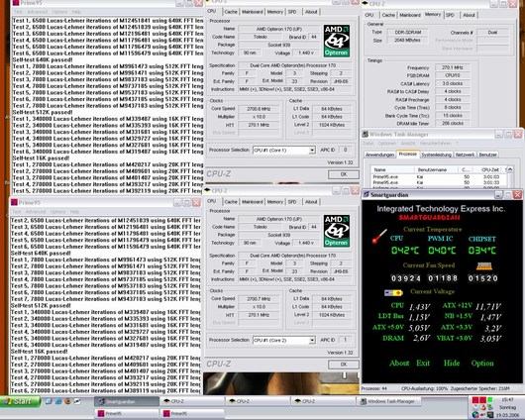Click the AMD Opteron logo in CPU-Z Core 2 window
The width and height of the screenshot is (525, 420).
337,231
